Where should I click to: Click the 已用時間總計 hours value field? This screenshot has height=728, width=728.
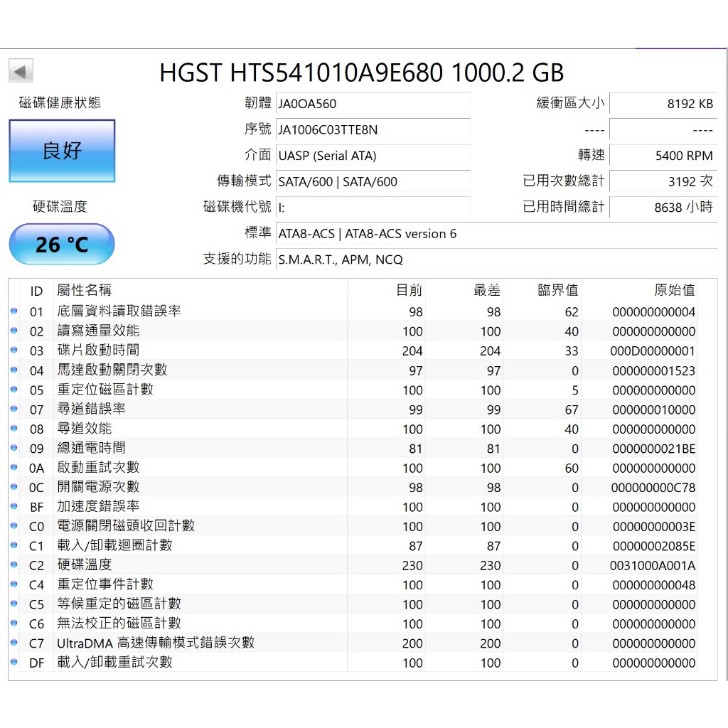pos(663,207)
